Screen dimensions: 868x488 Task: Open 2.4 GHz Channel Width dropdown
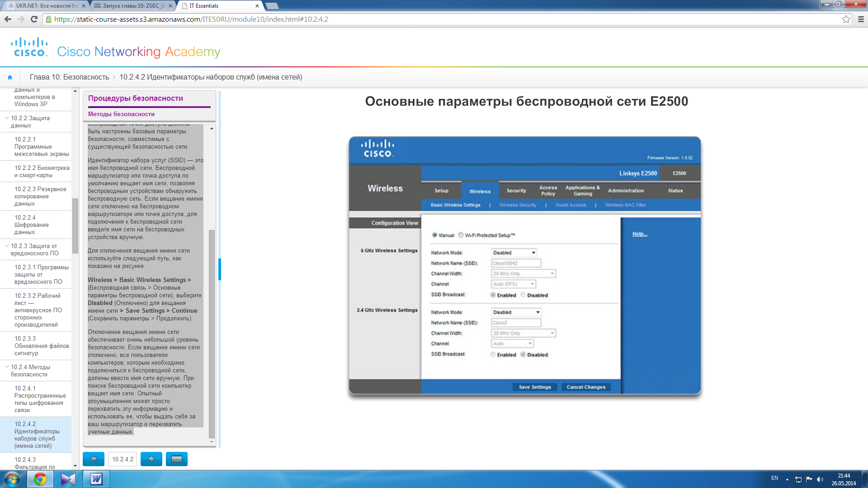tap(524, 333)
